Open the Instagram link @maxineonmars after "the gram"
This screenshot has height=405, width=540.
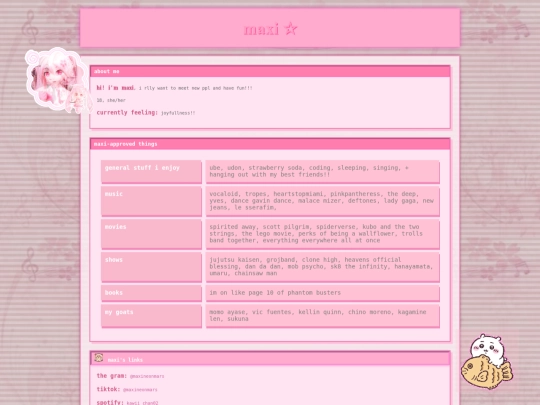pyautogui.click(x=147, y=376)
